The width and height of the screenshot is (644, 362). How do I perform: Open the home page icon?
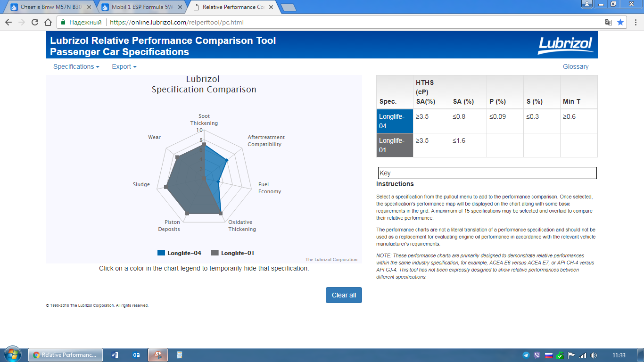pos(48,22)
